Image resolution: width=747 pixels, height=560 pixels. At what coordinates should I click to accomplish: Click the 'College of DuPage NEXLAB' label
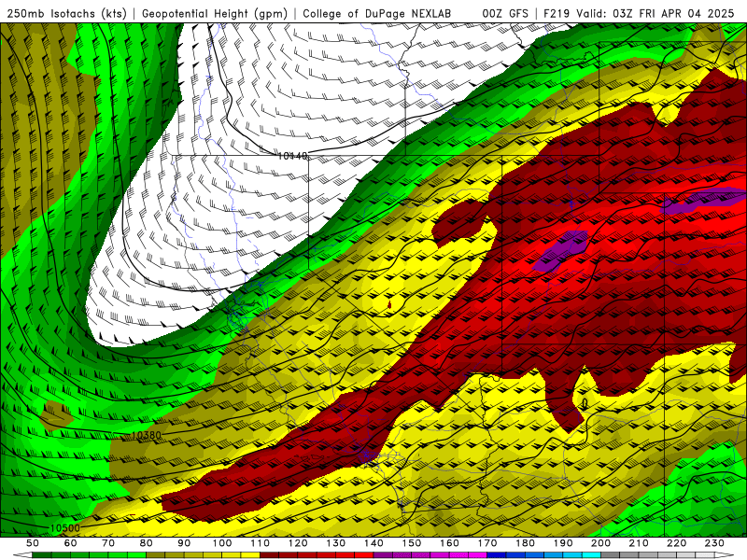pyautogui.click(x=377, y=14)
